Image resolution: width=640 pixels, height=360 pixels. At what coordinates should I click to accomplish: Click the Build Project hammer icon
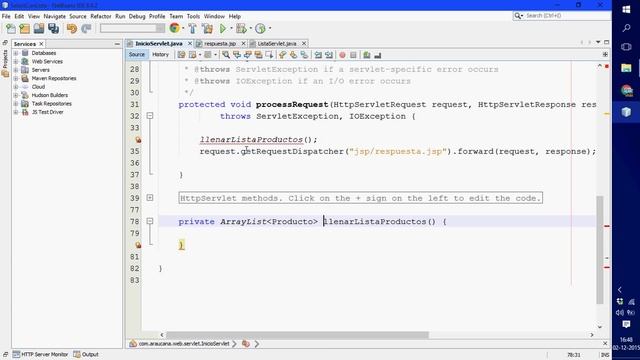[x=193, y=28]
